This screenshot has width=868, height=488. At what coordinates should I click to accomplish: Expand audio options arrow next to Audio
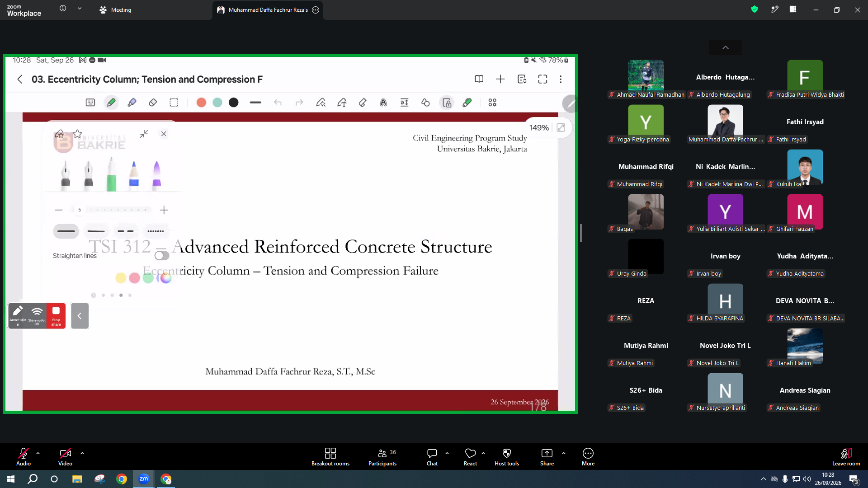point(38,453)
